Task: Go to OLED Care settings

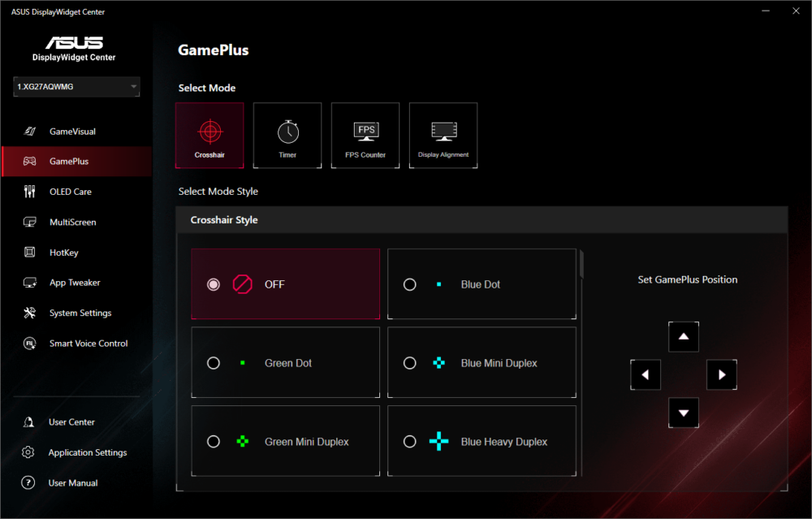Action: [x=70, y=192]
